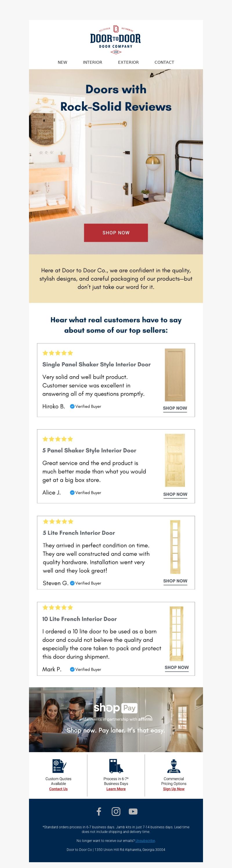Click the red SHOP NOW hero button

coord(116,233)
